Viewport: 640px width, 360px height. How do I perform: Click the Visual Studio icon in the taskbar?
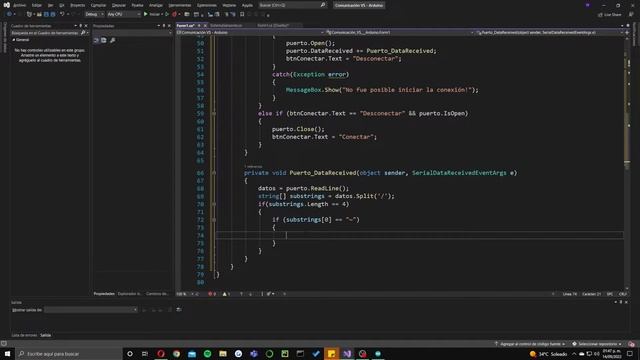pos(347,353)
